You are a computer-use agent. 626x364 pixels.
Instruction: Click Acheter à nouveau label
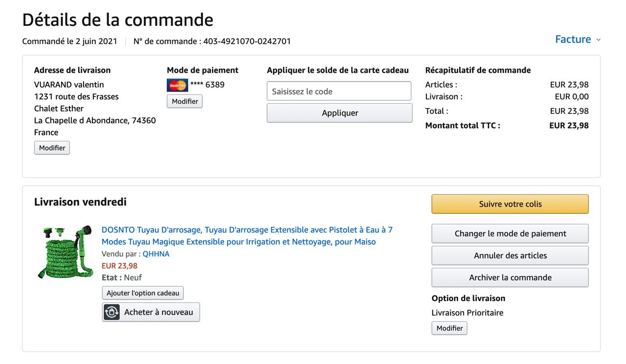[158, 312]
